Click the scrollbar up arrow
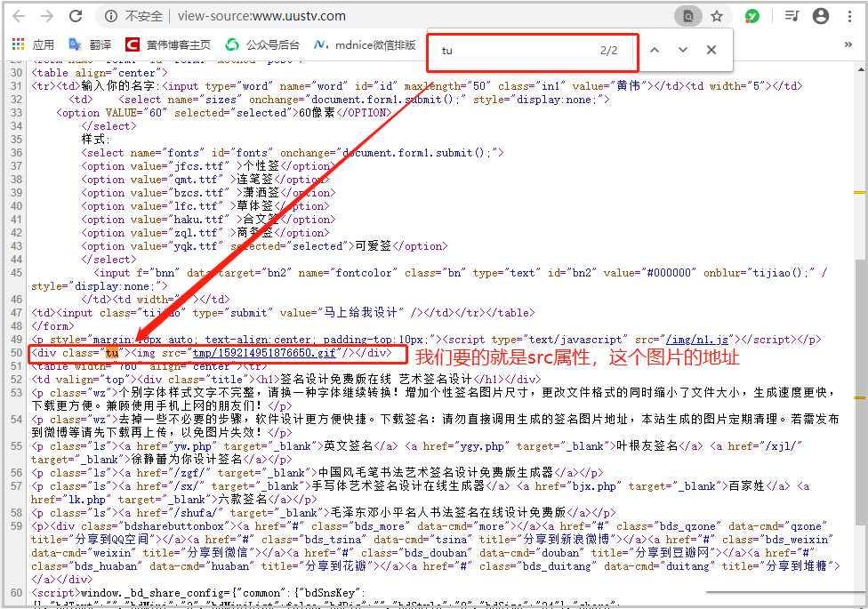The width and height of the screenshot is (868, 609). pyautogui.click(x=860, y=69)
